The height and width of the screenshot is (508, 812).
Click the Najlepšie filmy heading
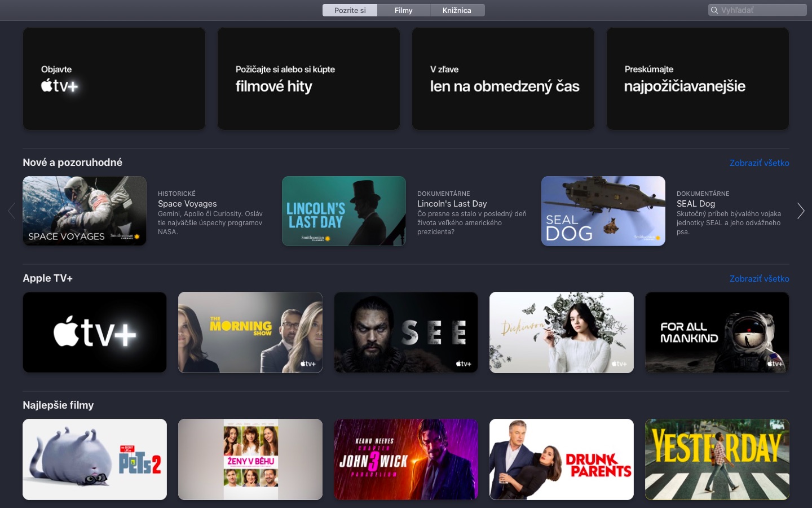(58, 405)
